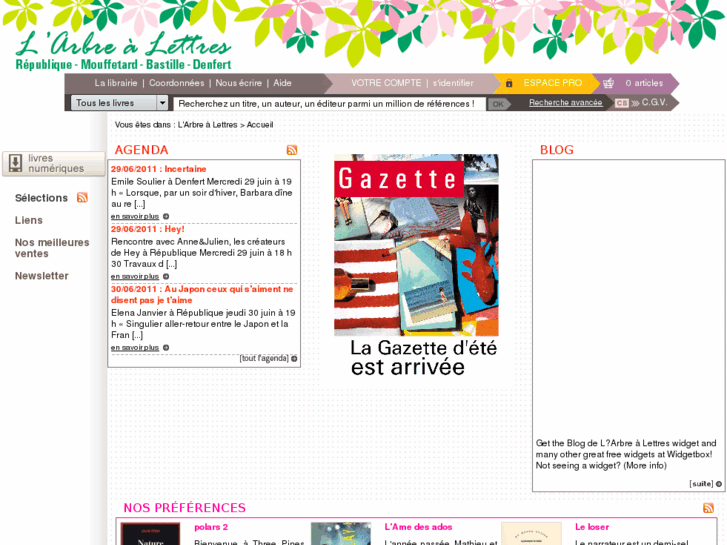Open the suite link in Blog box

701,484
